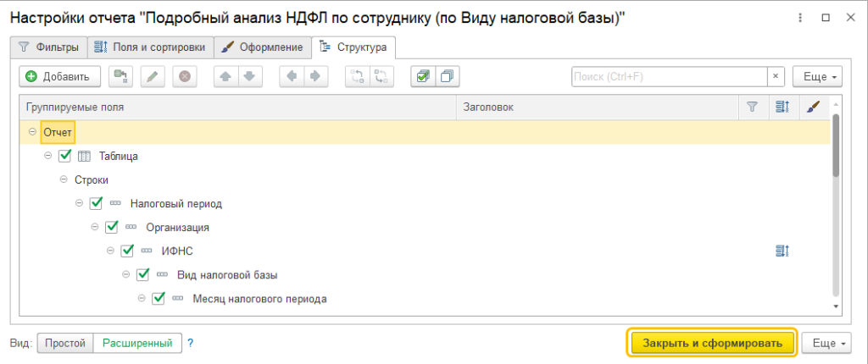Click the first hierarchy move icon
Viewport: 868px width, 364px height.
pos(358,77)
